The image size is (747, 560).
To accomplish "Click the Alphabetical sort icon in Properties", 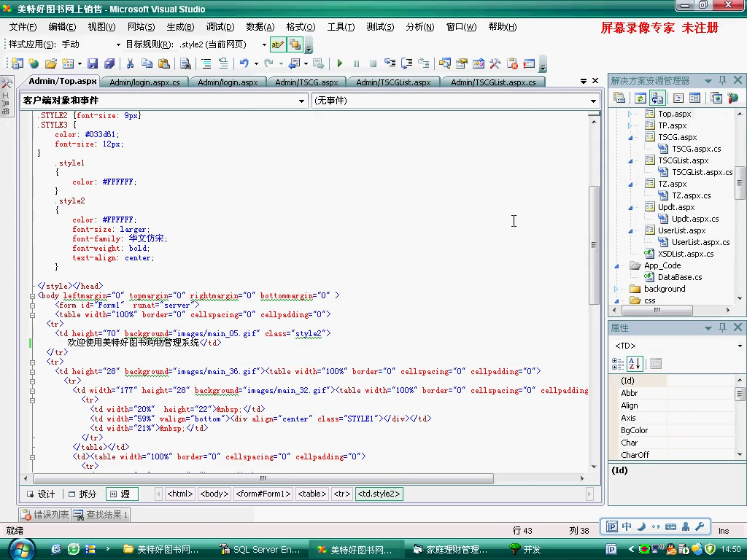I will click(x=635, y=363).
